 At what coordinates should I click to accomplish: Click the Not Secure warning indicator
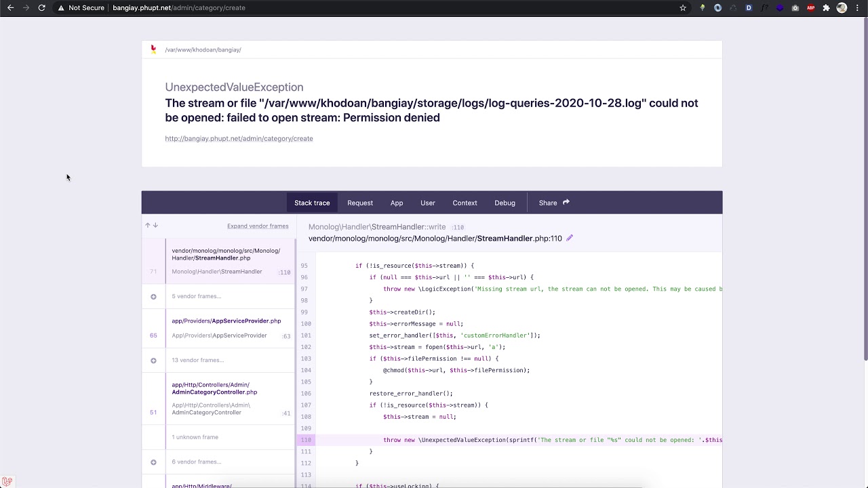tap(81, 7)
